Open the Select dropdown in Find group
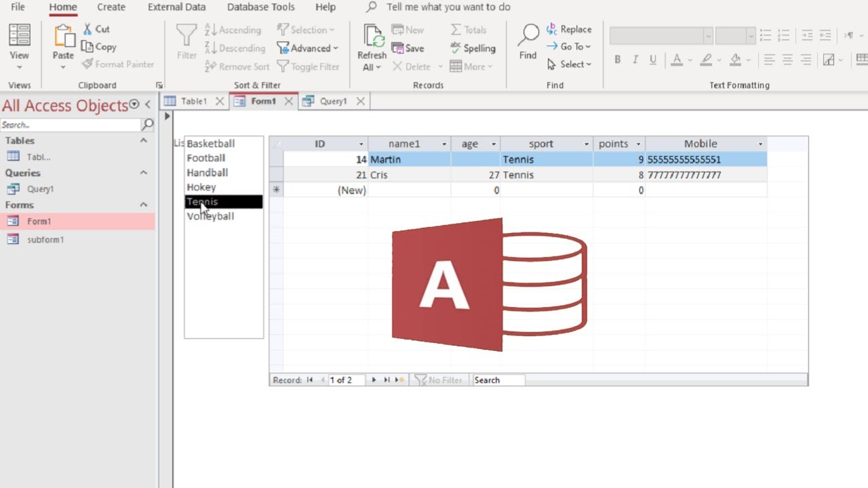 569,64
